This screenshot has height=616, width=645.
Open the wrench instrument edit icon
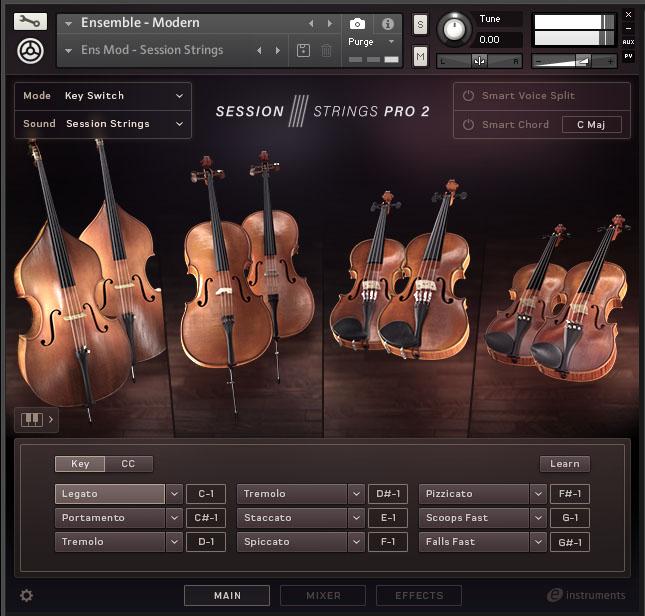(x=30, y=21)
